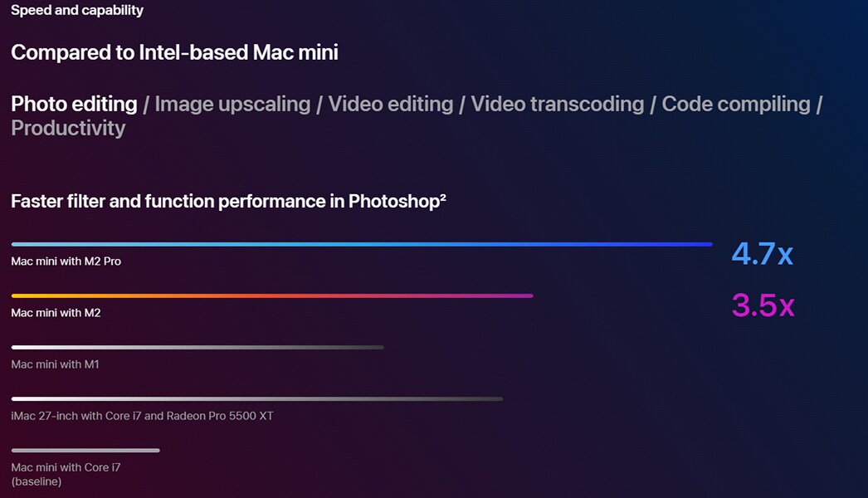Click the "Speed and capability" heading
The width and height of the screenshot is (868, 498).
click(x=77, y=11)
